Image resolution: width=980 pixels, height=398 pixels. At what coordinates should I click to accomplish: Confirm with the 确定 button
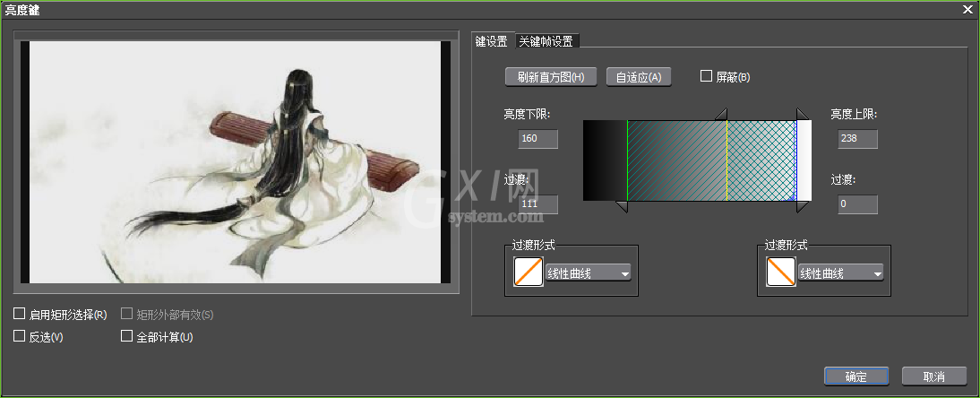coord(856,376)
